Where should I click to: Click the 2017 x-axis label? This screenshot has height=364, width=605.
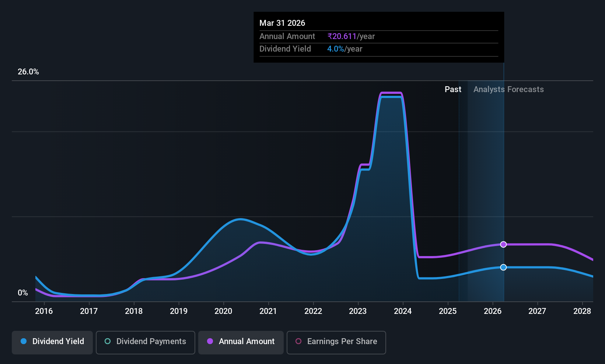coord(89,311)
